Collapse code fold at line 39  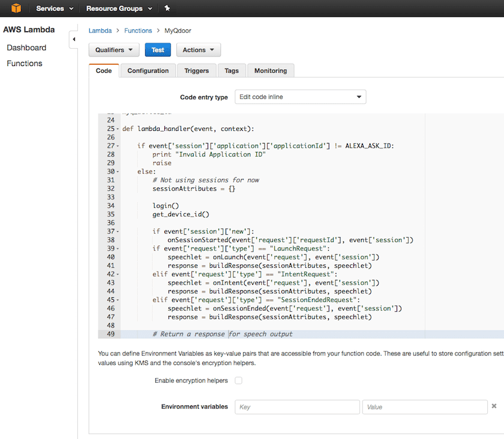point(118,249)
